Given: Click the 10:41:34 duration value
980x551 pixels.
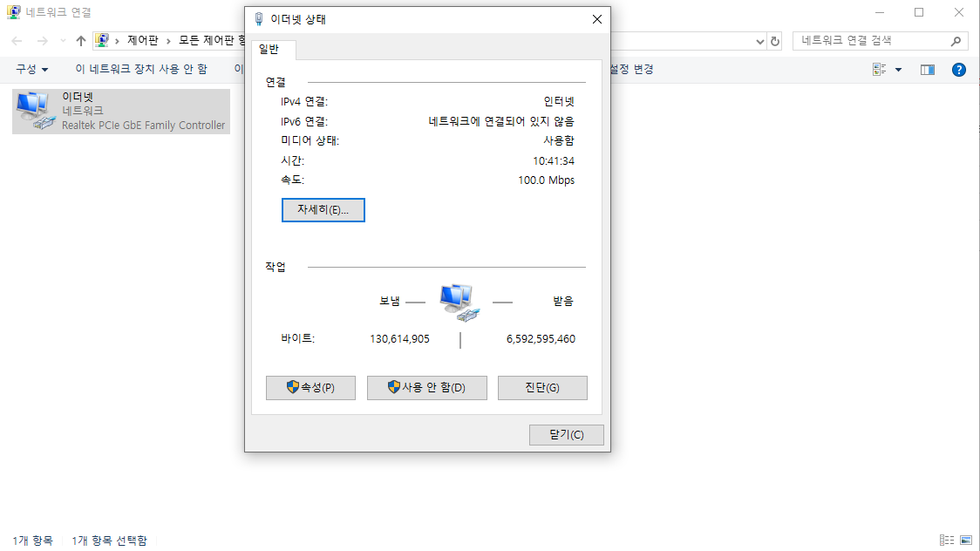Looking at the screenshot, I should pos(553,160).
